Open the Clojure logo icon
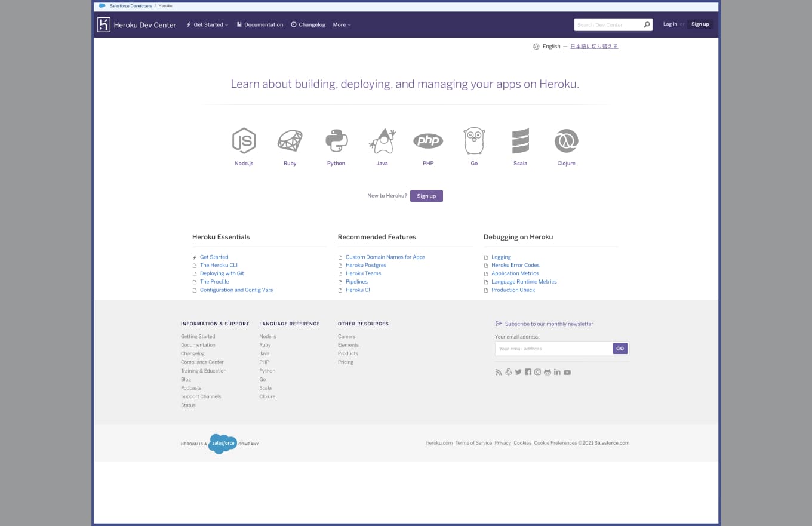The image size is (812, 526). (x=566, y=141)
